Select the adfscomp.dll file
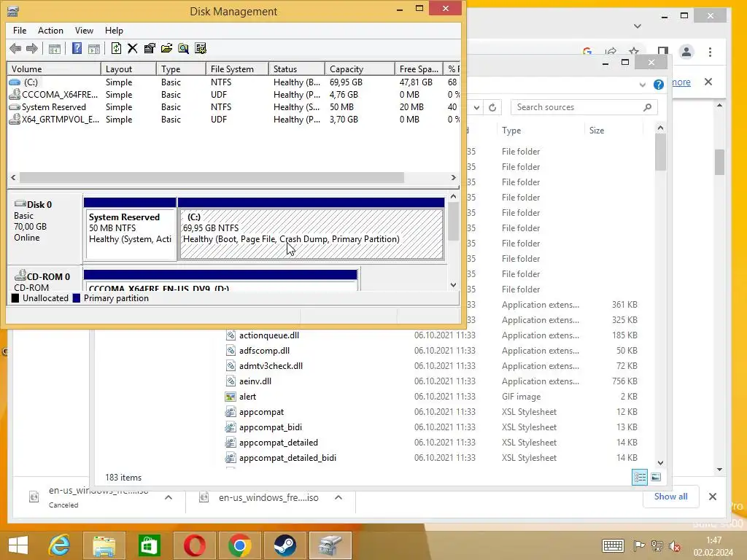This screenshot has width=747, height=560. (264, 351)
